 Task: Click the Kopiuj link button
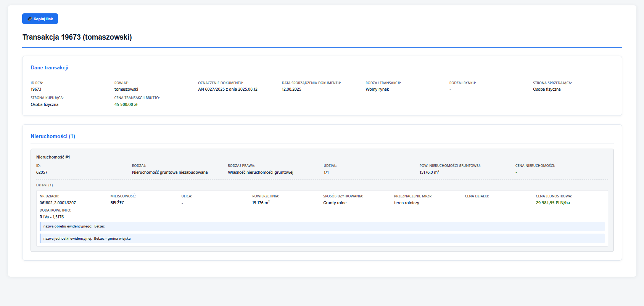coord(40,19)
